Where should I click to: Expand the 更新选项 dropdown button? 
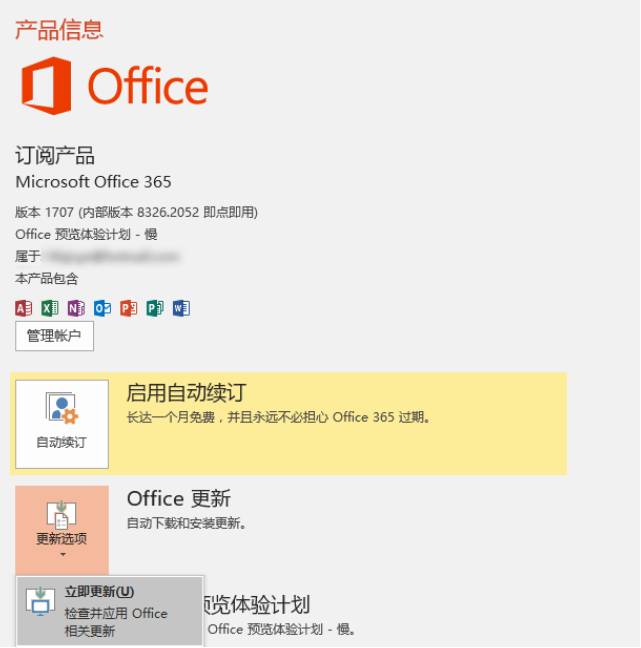[x=62, y=530]
